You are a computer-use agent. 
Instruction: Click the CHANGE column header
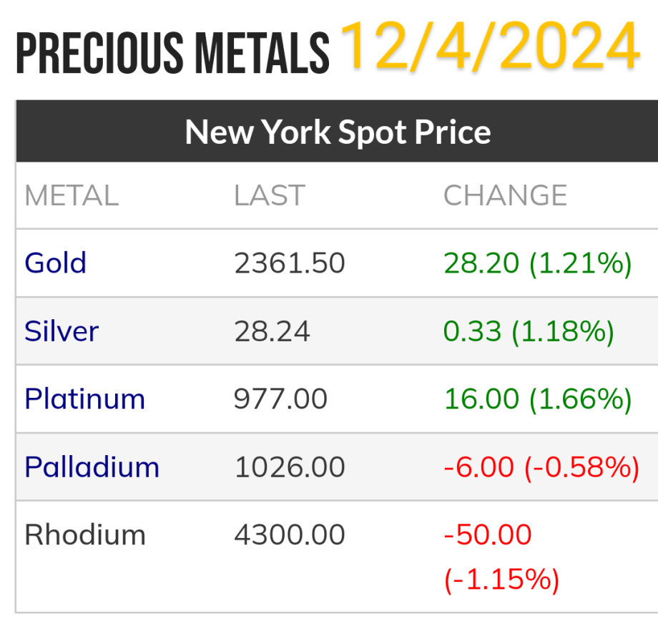pyautogui.click(x=505, y=195)
